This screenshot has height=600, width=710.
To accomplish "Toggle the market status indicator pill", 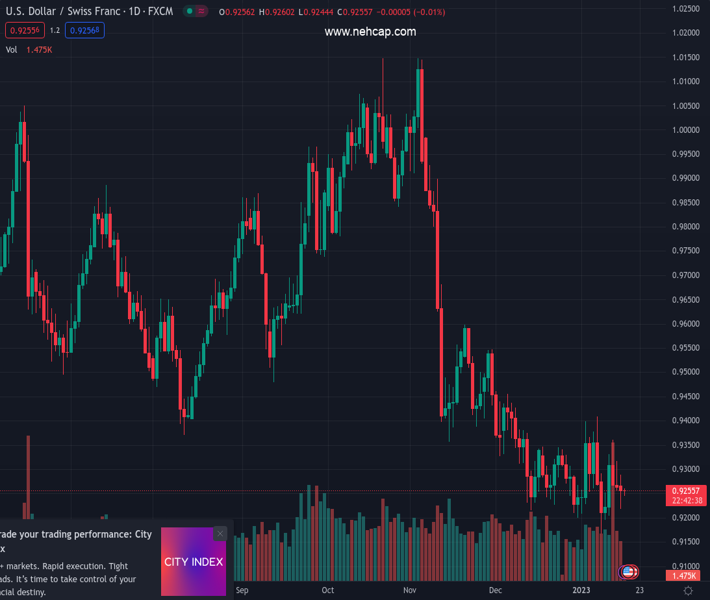I will tap(196, 12).
